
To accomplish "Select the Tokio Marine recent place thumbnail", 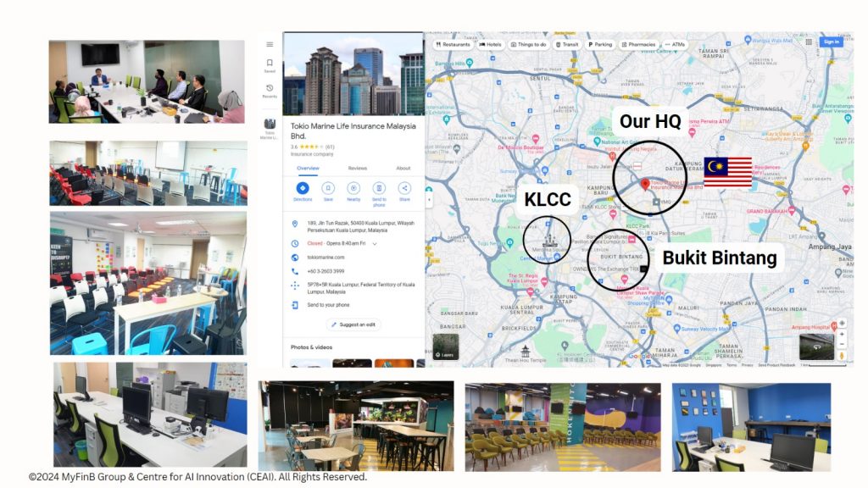I will pyautogui.click(x=270, y=125).
